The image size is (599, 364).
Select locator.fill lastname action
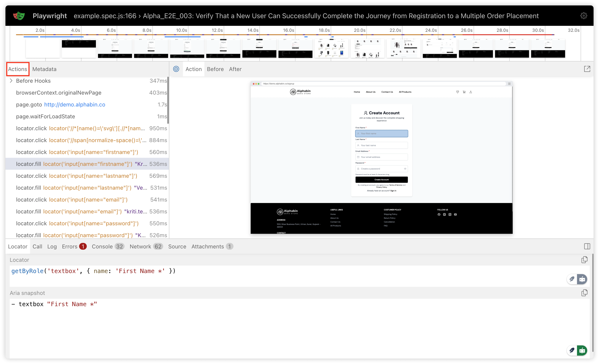[x=87, y=188]
